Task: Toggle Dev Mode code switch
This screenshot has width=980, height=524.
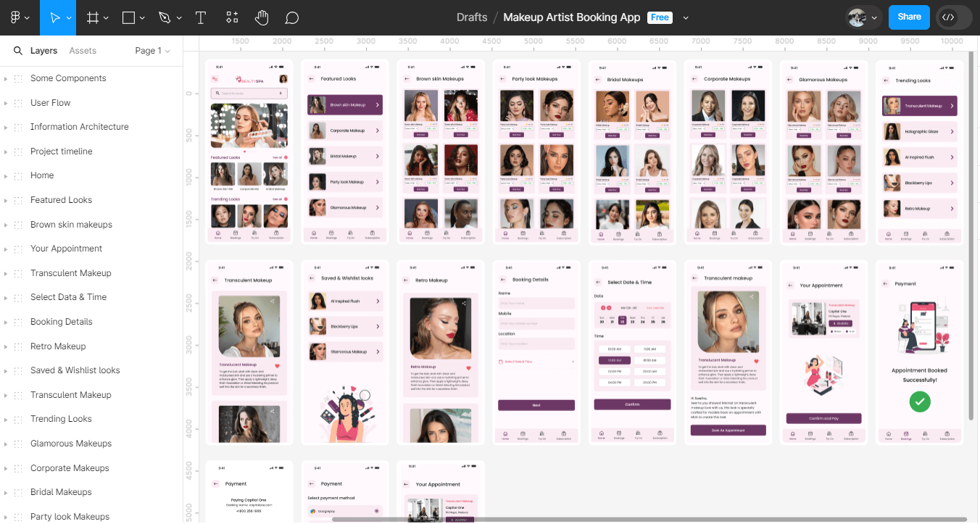Action: [x=953, y=17]
